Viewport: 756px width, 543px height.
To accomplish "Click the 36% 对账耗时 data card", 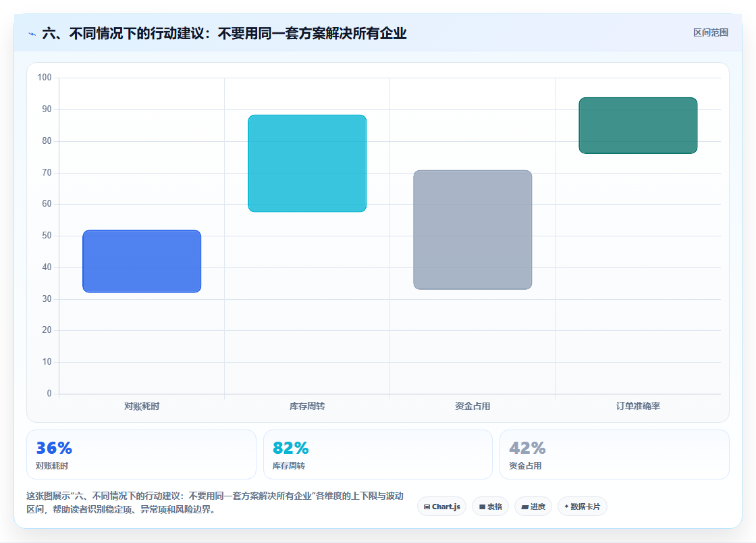I will tap(141, 455).
